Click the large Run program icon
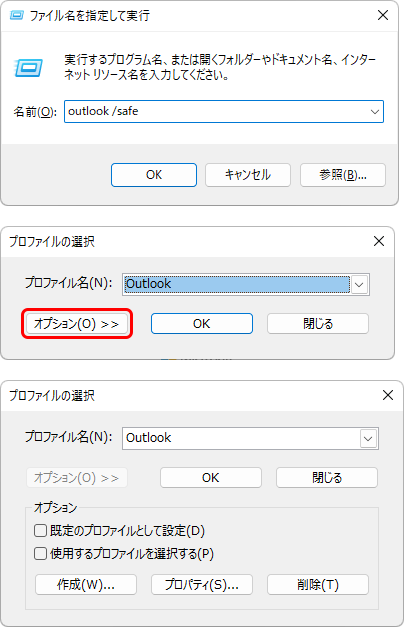Screen dimensions: 404x627 28,68
